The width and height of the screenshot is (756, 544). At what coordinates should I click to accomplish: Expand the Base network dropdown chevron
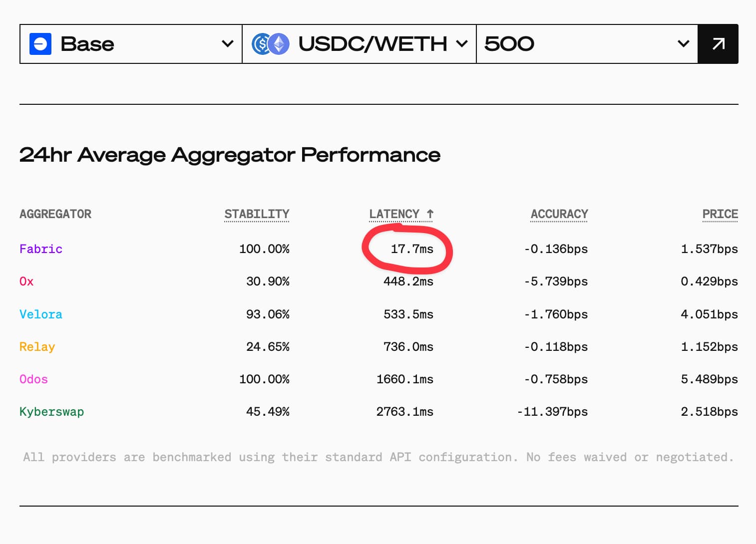coord(228,44)
